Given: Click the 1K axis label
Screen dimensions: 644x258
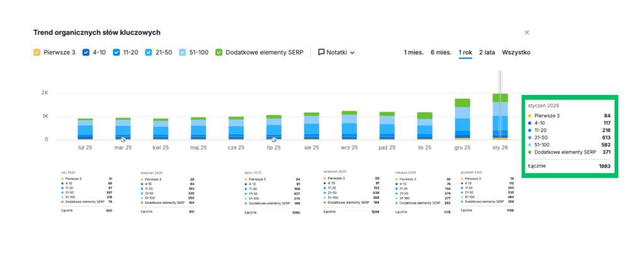Looking at the screenshot, I should [45, 116].
